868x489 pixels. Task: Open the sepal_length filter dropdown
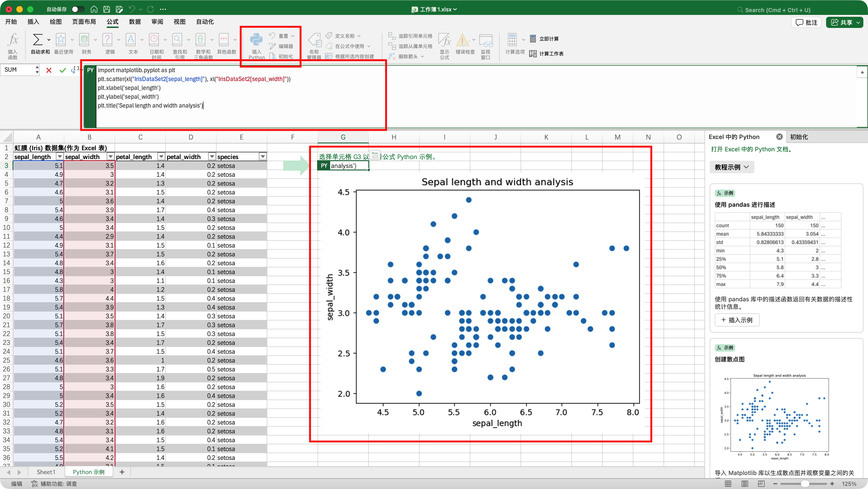tap(60, 157)
